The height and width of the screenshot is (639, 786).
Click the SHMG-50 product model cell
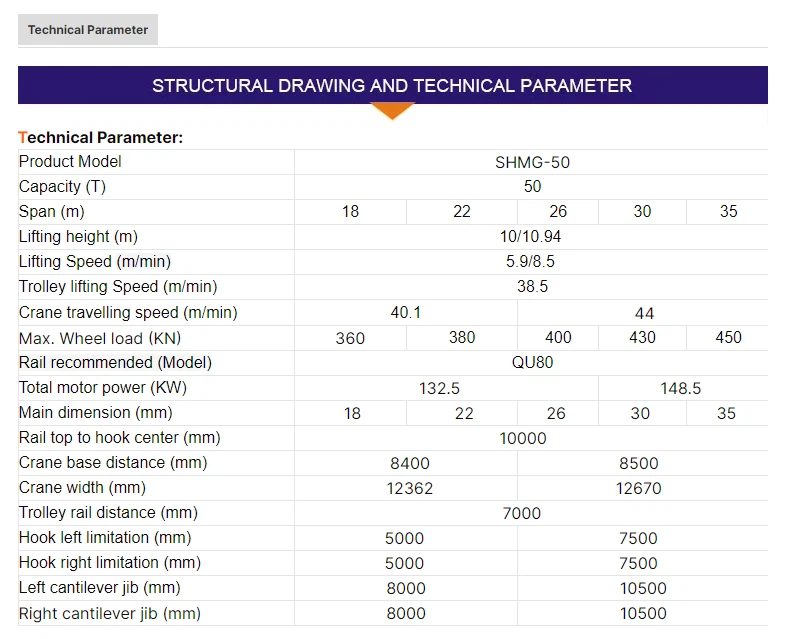(x=532, y=162)
